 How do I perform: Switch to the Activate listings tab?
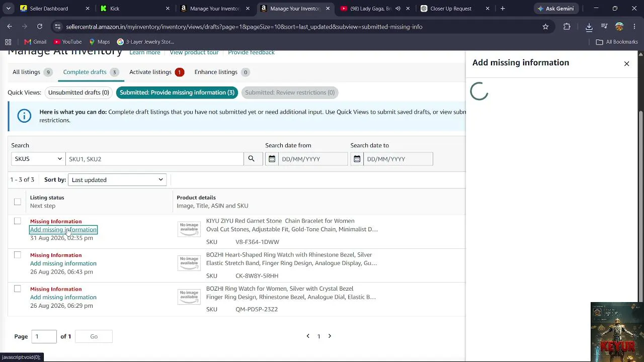tap(156, 72)
